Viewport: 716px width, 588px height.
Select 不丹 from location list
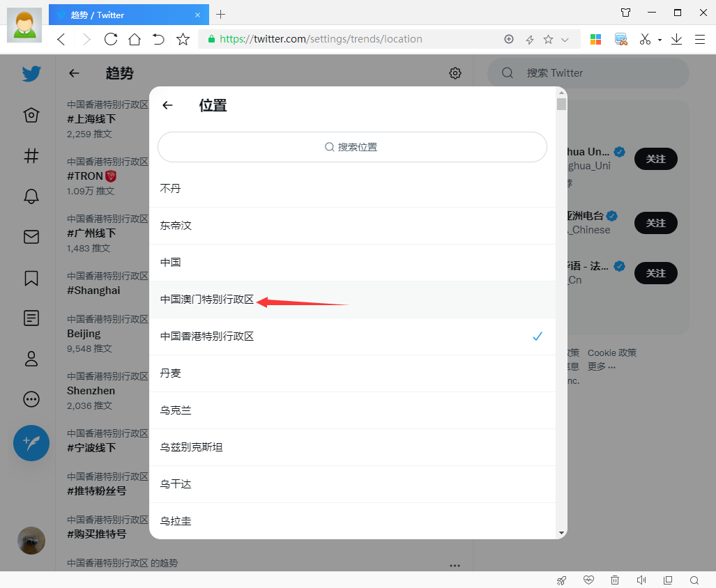click(352, 188)
